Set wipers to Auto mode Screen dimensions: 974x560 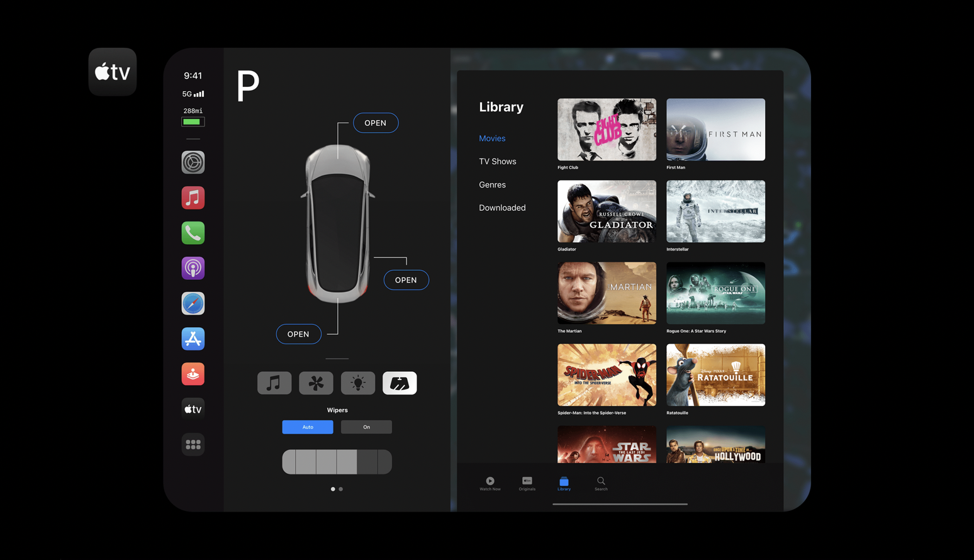[308, 427]
